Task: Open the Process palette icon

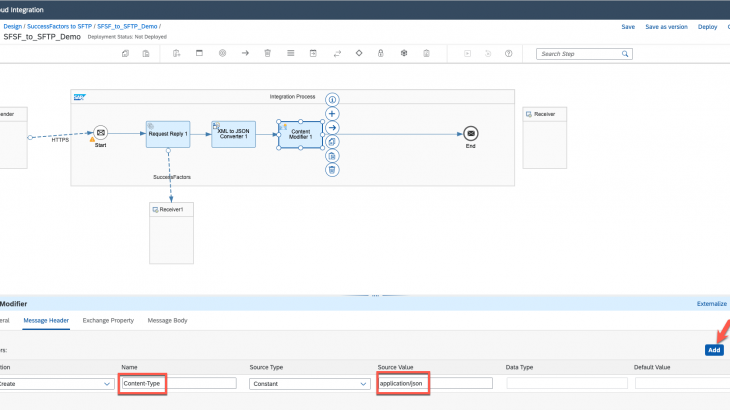Action: (199, 53)
